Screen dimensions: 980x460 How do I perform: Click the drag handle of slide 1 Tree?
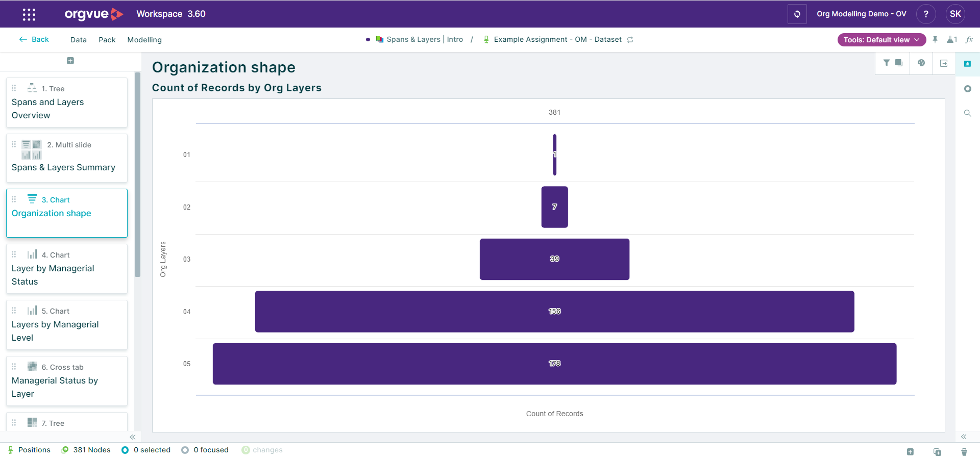[14, 88]
